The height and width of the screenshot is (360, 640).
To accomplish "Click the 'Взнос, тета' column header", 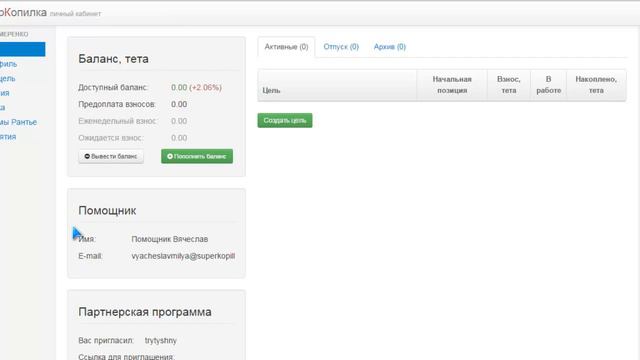I will (509, 85).
